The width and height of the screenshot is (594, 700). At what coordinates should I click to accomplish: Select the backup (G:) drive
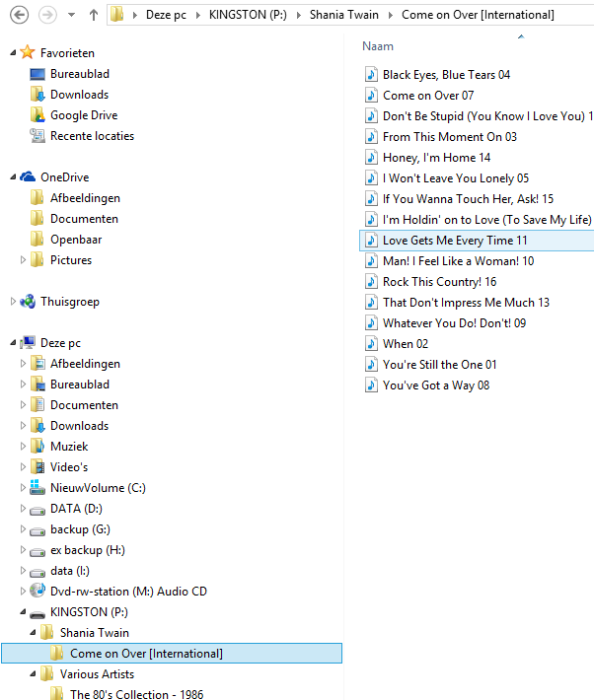(80, 529)
